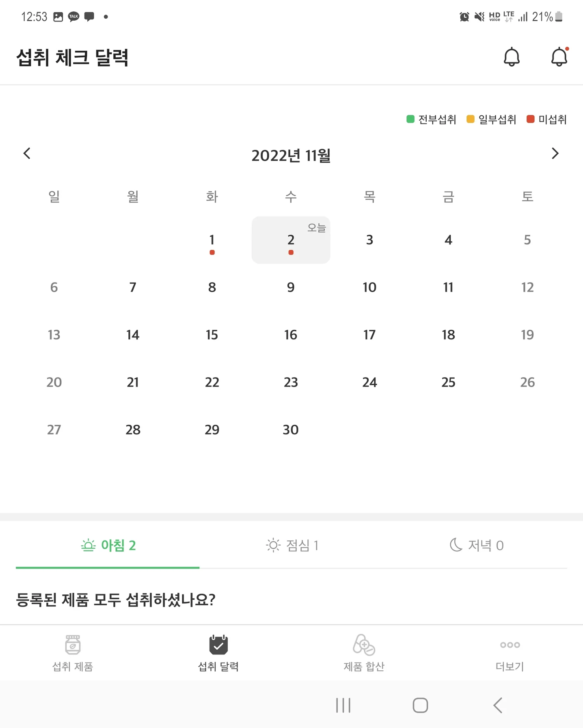Select today's date, November 2
Screen dimensions: 583x728
pyautogui.click(x=291, y=240)
